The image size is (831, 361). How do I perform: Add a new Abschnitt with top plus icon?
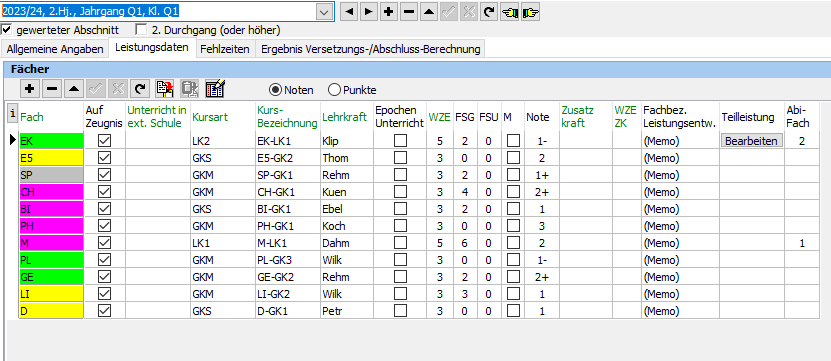coord(388,12)
